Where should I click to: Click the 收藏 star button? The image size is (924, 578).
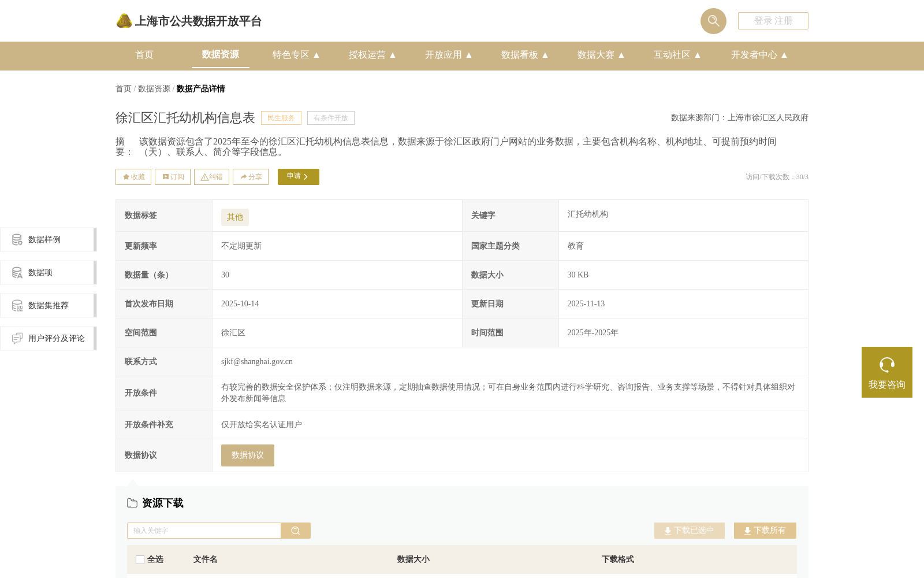pyautogui.click(x=133, y=177)
